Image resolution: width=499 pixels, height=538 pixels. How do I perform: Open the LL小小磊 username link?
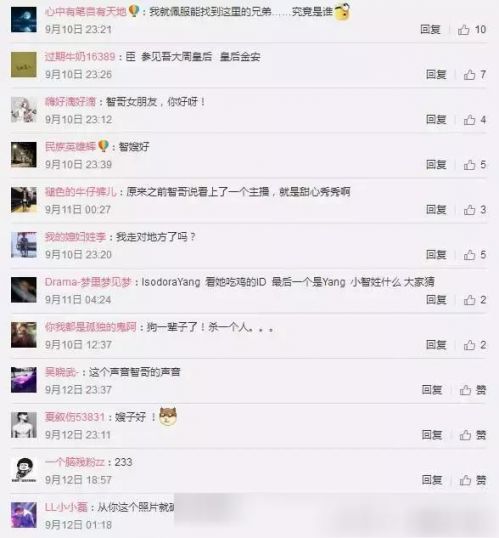pos(66,507)
